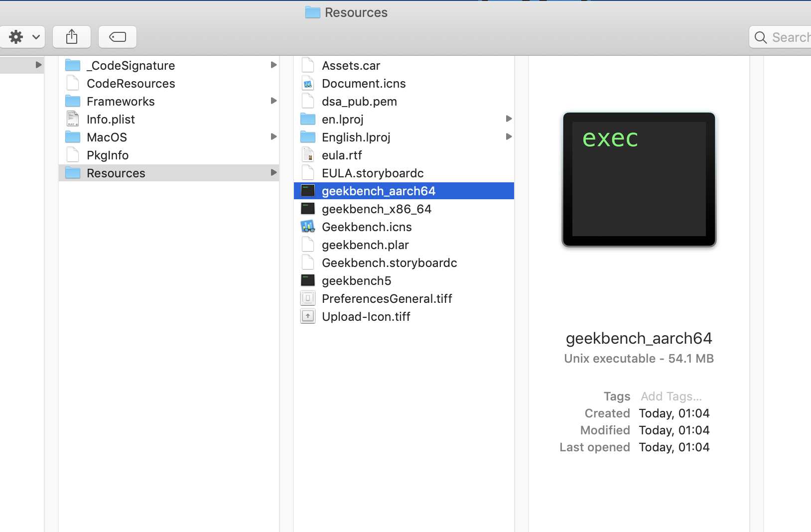The width and height of the screenshot is (811, 532).
Task: Click the large exec preview thumbnail
Action: point(639,179)
